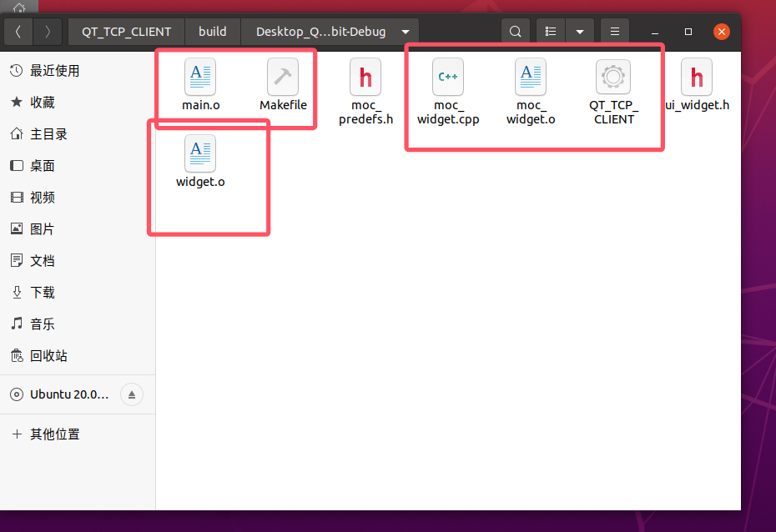
Task: Open the view options dropdown arrow
Action: (x=580, y=32)
